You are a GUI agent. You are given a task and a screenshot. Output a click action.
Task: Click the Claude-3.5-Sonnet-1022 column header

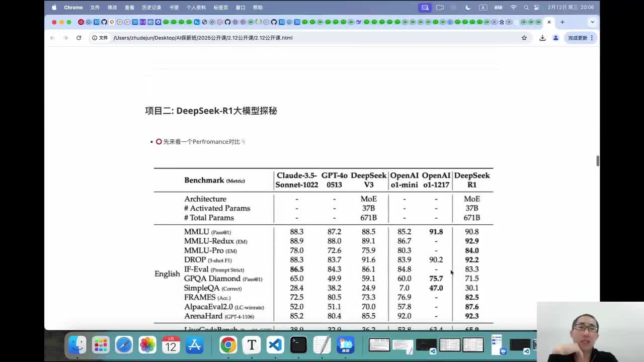(x=297, y=180)
